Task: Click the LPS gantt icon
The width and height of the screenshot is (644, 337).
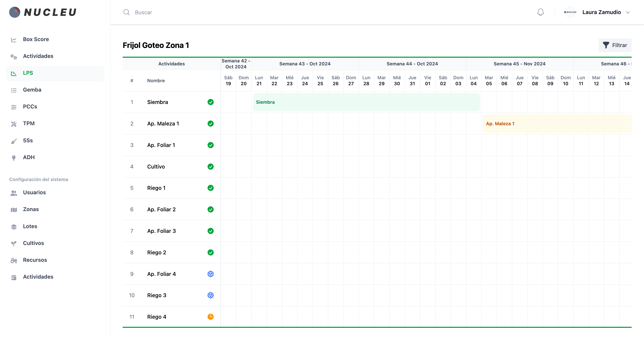Action: pyautogui.click(x=14, y=73)
